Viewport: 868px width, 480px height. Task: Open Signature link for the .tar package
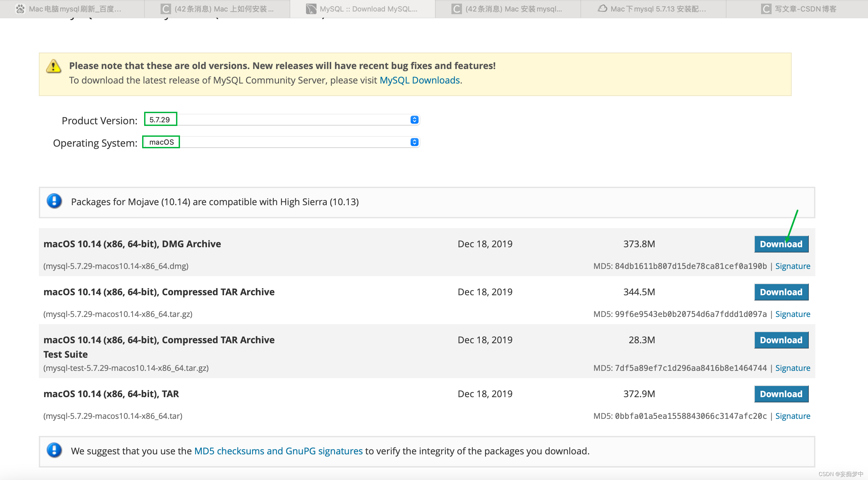(793, 416)
